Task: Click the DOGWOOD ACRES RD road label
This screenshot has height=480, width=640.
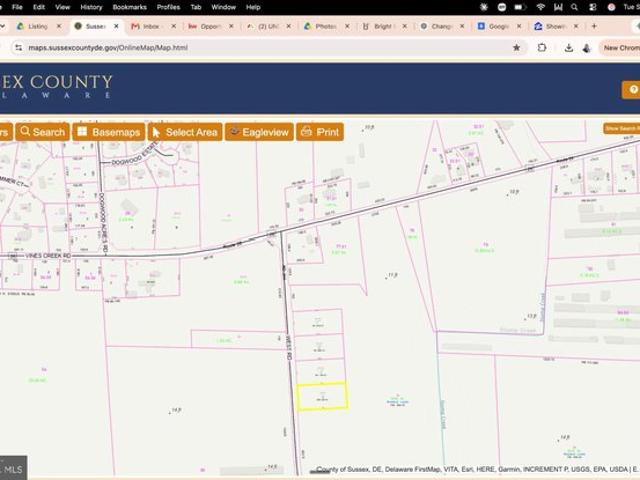Action: [102, 222]
